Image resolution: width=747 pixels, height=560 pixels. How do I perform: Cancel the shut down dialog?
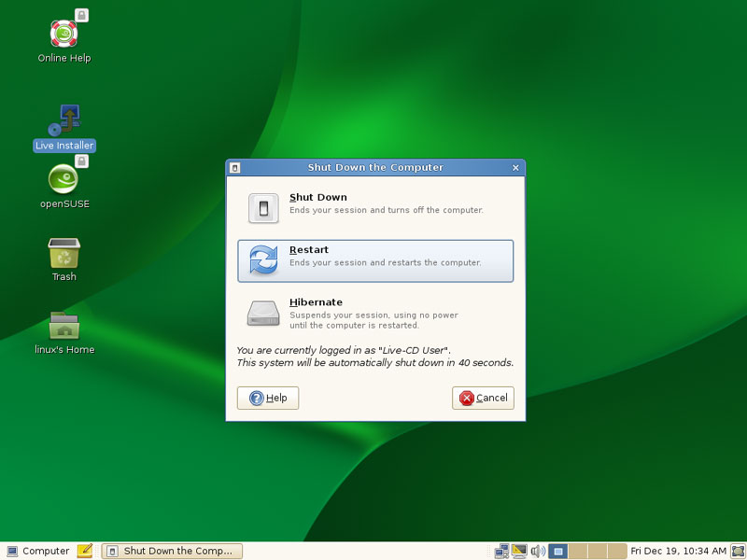coord(483,398)
